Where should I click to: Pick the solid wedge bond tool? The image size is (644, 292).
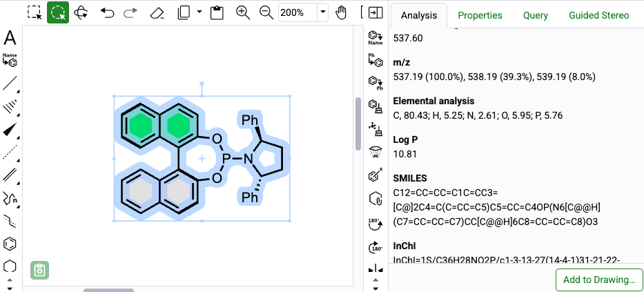click(10, 130)
